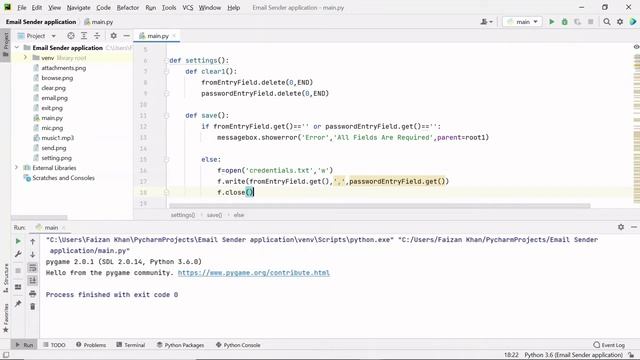
Task: Open the TODO tool window
Action: coord(54,345)
